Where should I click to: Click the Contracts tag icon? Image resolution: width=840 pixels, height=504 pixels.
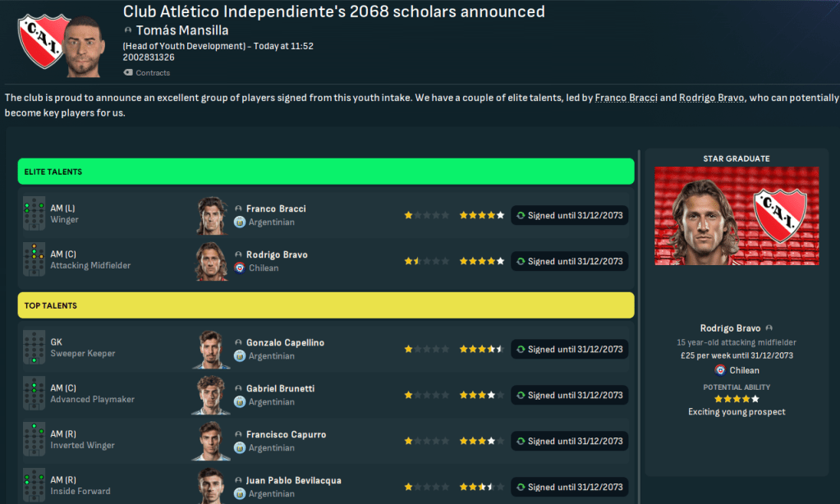[x=128, y=73]
